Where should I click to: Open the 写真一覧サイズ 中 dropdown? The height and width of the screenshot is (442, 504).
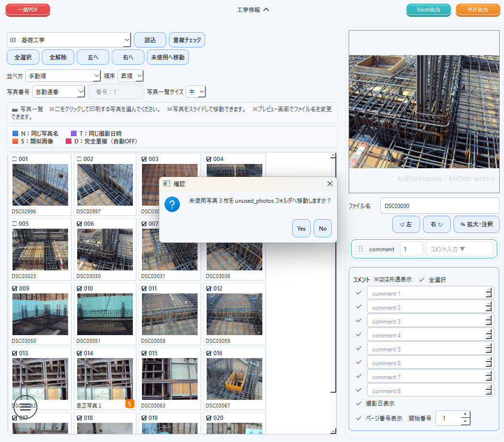point(196,92)
